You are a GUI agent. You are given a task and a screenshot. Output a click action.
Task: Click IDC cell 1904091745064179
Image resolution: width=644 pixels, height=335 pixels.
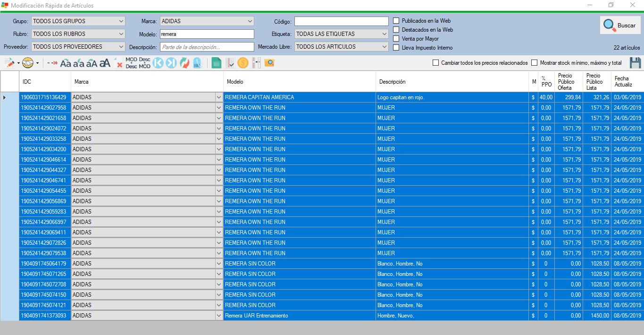pyautogui.click(x=45, y=264)
